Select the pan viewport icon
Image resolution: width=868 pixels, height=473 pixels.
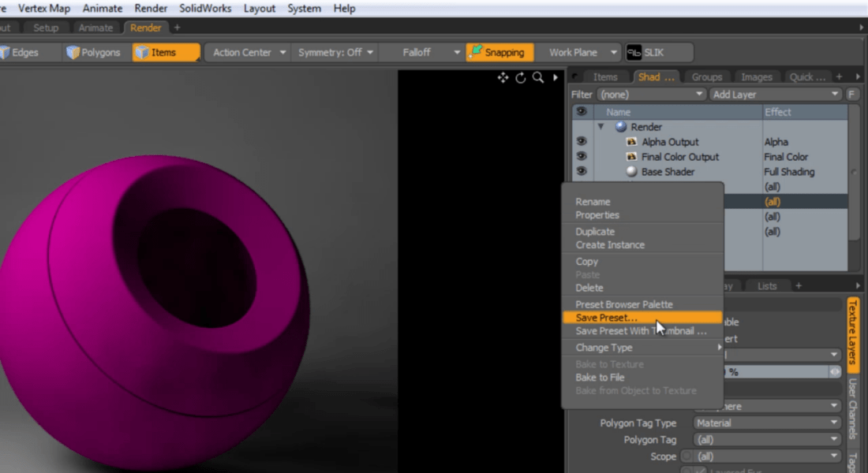502,78
